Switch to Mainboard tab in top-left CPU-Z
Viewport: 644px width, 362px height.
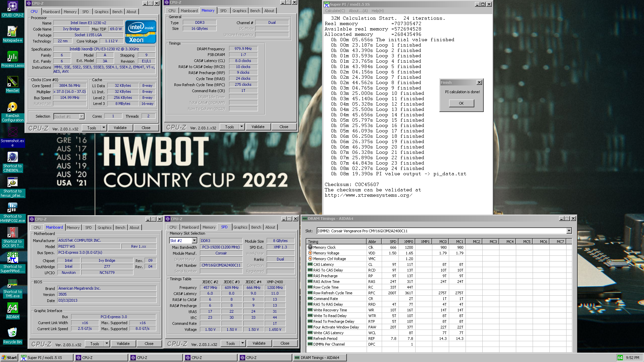[51, 12]
